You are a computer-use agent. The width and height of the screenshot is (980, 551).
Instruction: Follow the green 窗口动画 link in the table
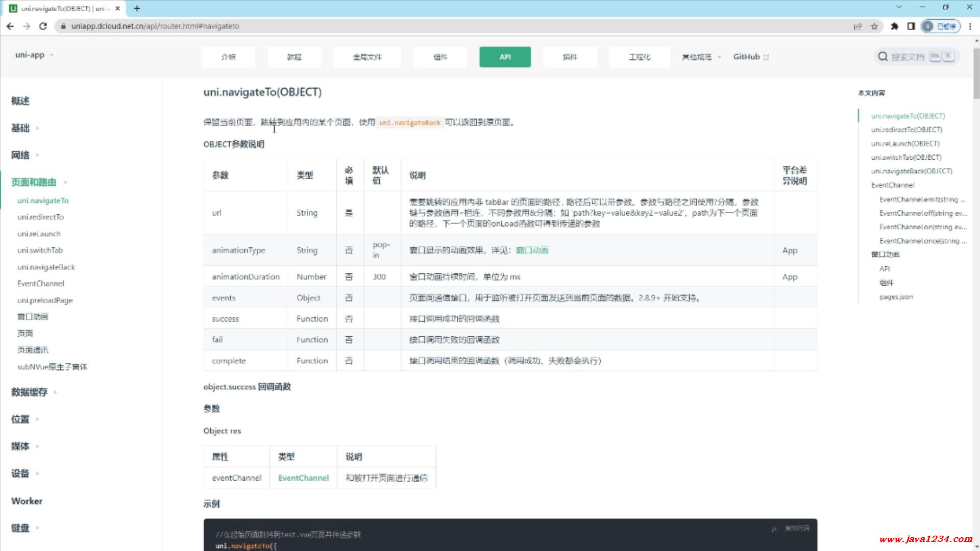[x=532, y=250]
